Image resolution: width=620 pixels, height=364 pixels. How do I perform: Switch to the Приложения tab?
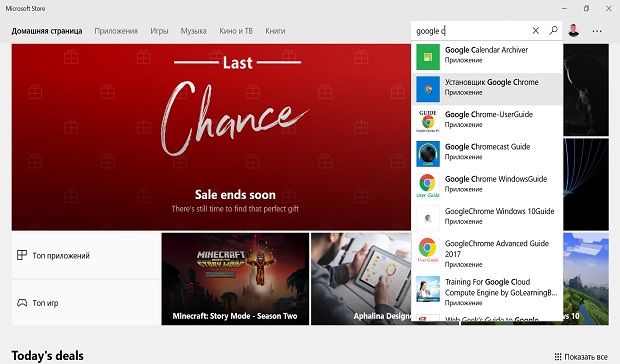click(116, 31)
